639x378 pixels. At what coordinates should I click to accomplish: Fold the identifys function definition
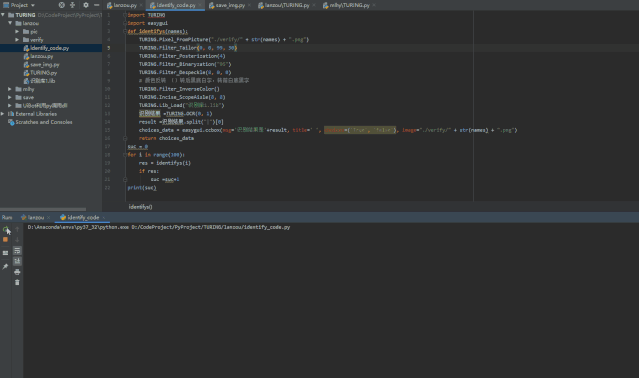(x=125, y=31)
